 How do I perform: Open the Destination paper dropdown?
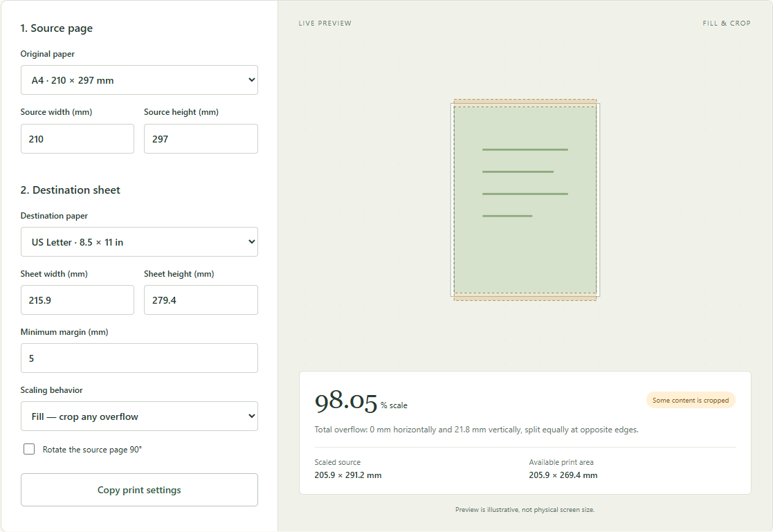pos(139,241)
